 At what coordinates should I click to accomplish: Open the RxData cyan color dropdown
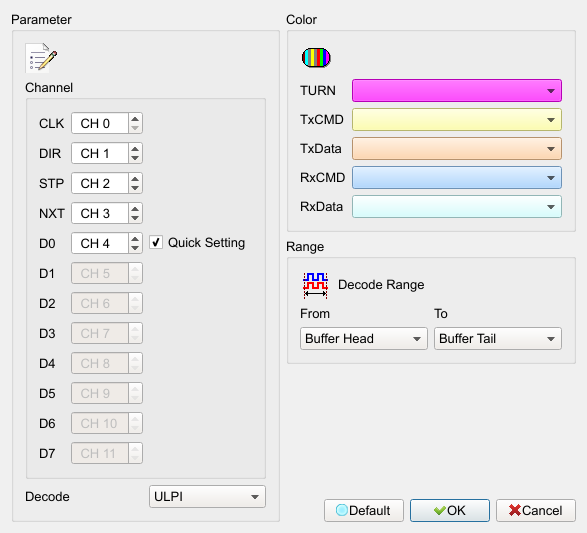click(x=457, y=206)
